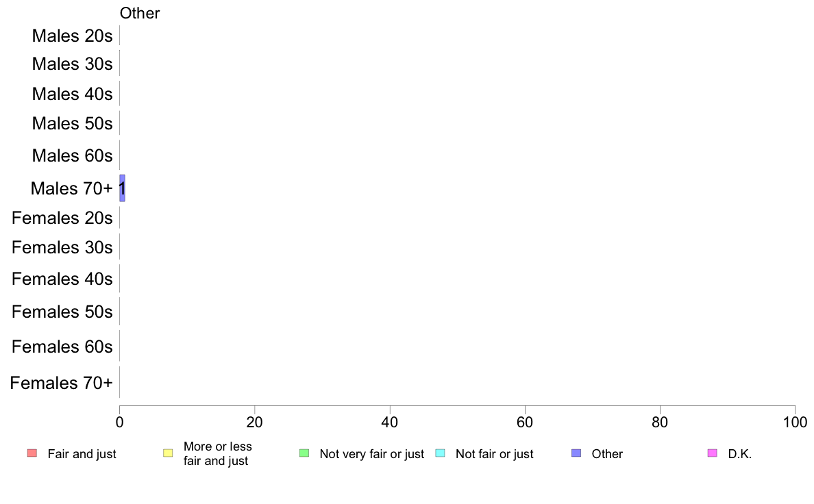Click the magenta D.K. legend swatch
814x504 pixels.
click(x=713, y=453)
